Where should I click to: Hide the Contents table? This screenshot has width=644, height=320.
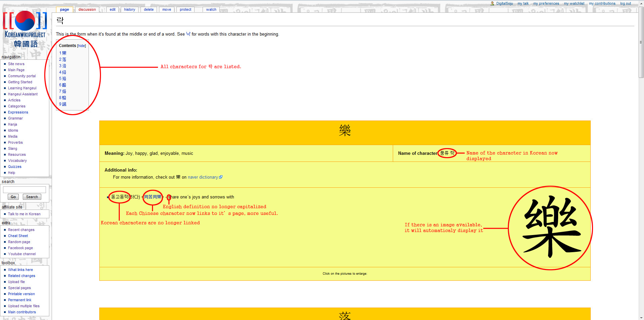click(82, 46)
